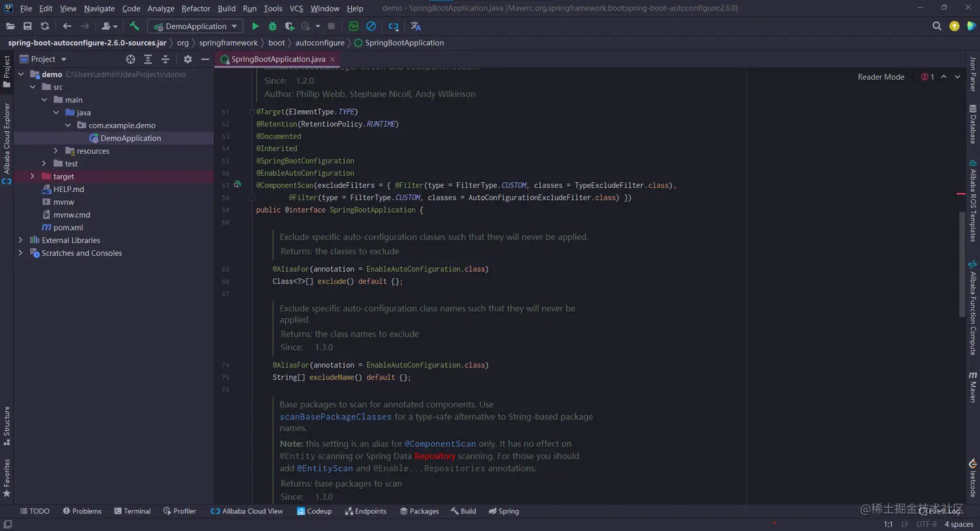Run DemoApplication with the green play button
The height and width of the screenshot is (531, 980).
(255, 27)
